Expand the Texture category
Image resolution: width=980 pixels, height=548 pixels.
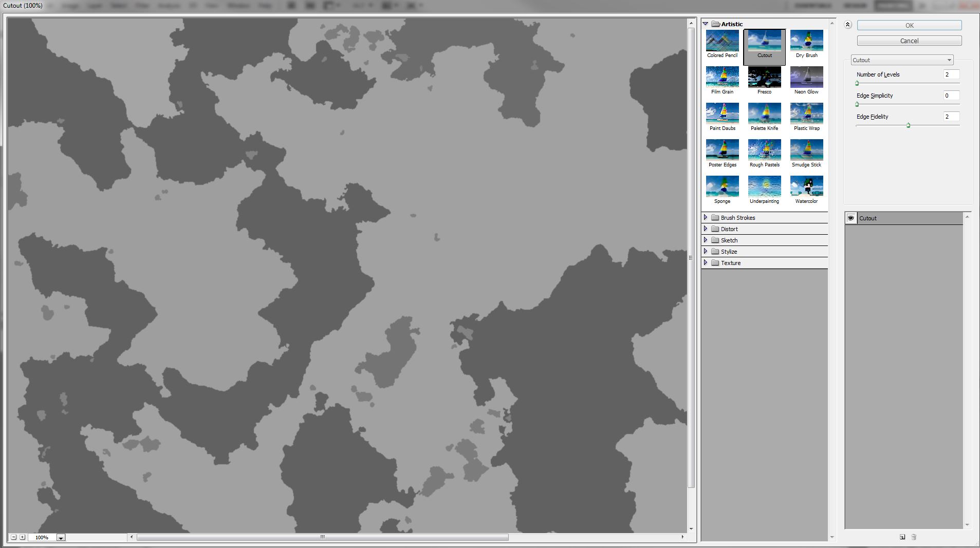pyautogui.click(x=707, y=262)
